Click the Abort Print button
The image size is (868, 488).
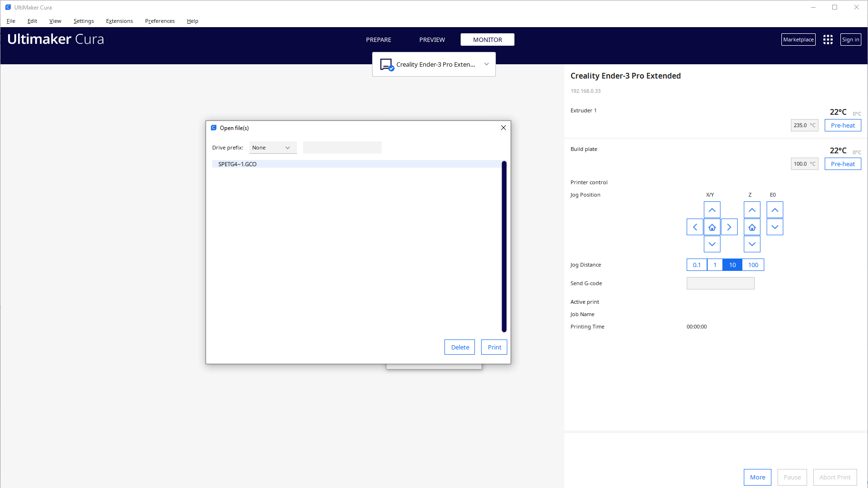click(x=835, y=477)
